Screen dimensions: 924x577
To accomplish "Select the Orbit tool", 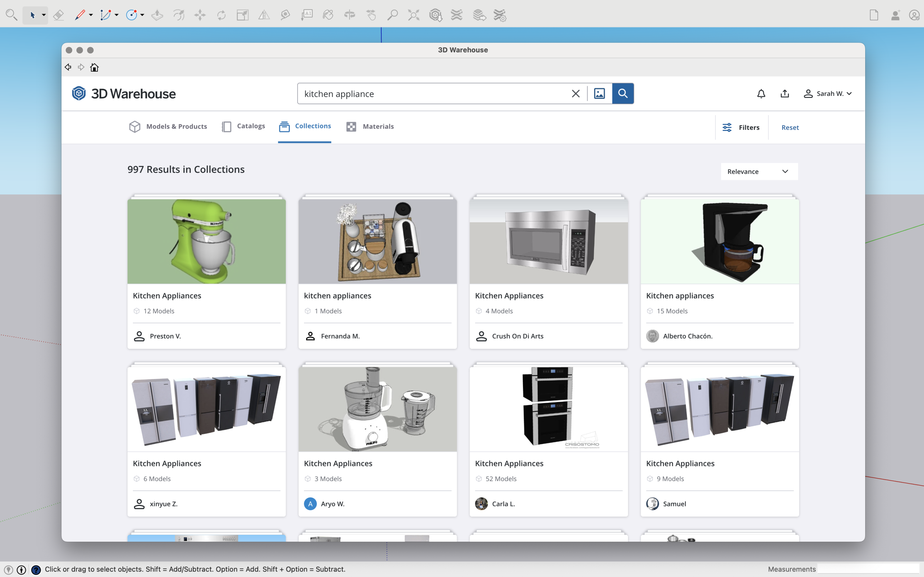I will 349,15.
